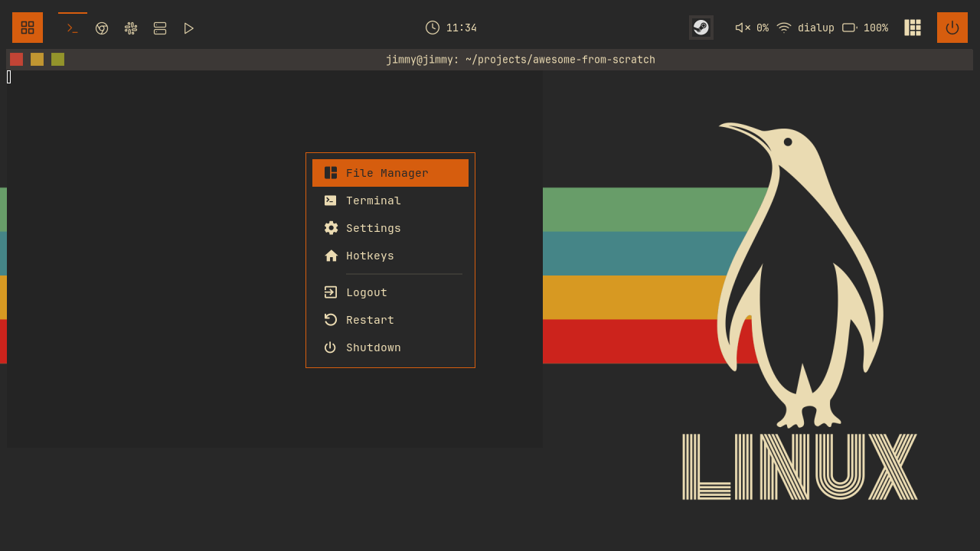Choose Shutdown in the menu
The width and height of the screenshot is (980, 551).
(390, 347)
